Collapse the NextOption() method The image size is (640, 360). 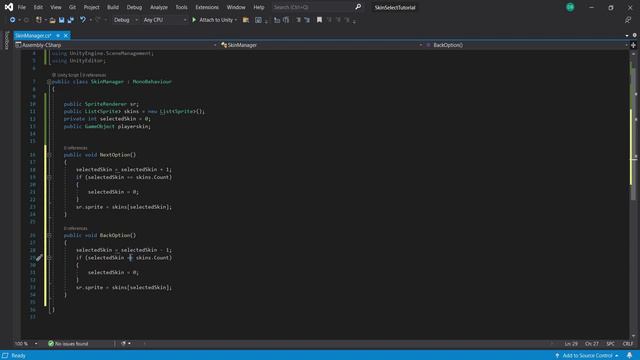click(49, 155)
